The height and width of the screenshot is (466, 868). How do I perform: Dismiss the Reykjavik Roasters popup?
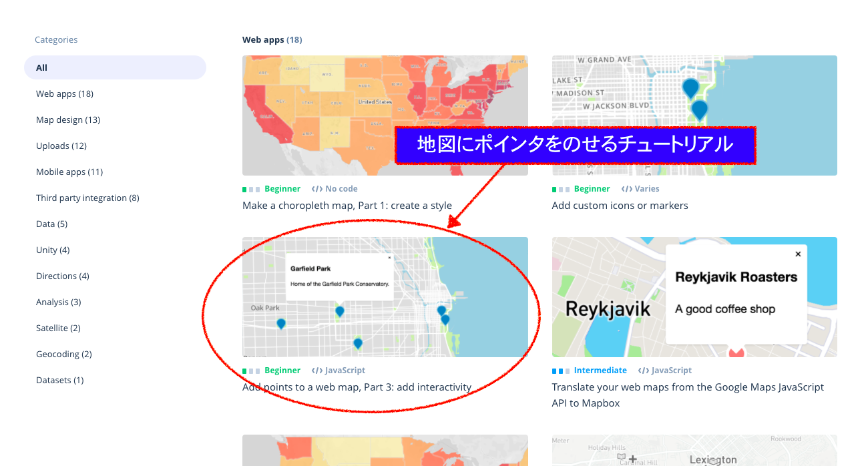tap(798, 254)
